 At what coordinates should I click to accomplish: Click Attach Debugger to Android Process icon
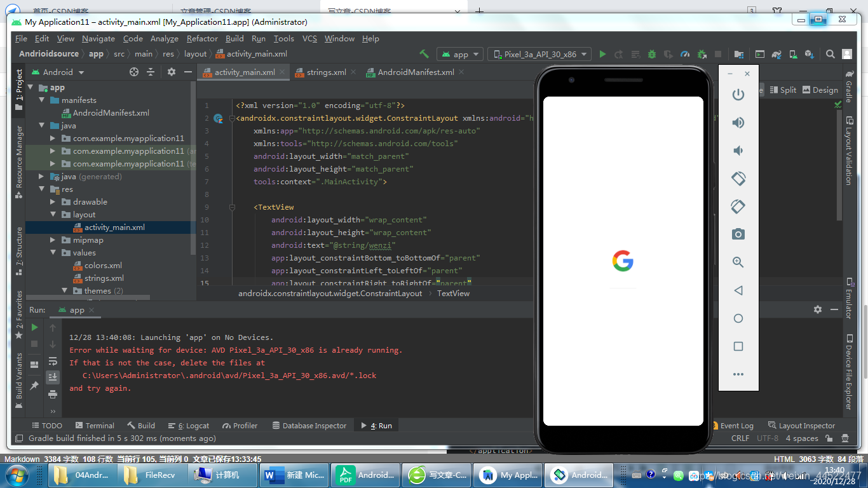(702, 54)
